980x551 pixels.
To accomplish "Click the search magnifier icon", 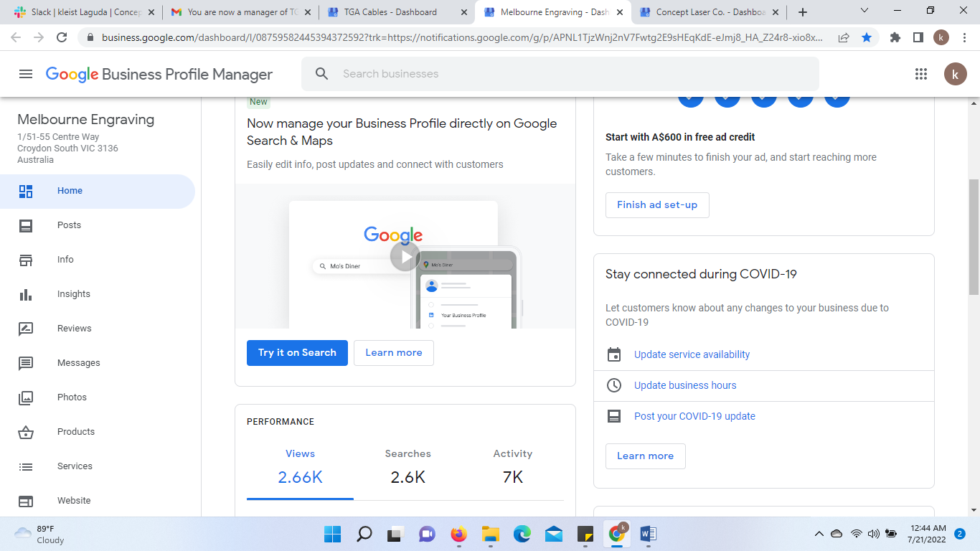I will (322, 74).
